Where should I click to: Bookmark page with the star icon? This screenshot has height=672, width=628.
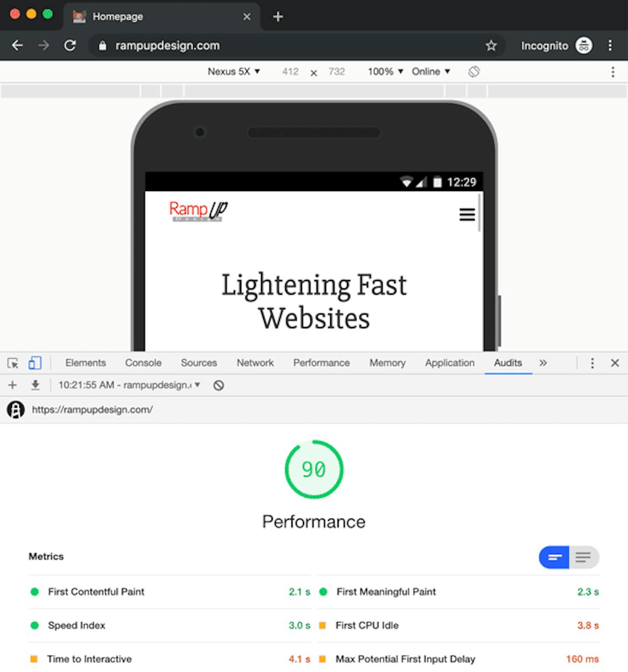[x=491, y=46]
